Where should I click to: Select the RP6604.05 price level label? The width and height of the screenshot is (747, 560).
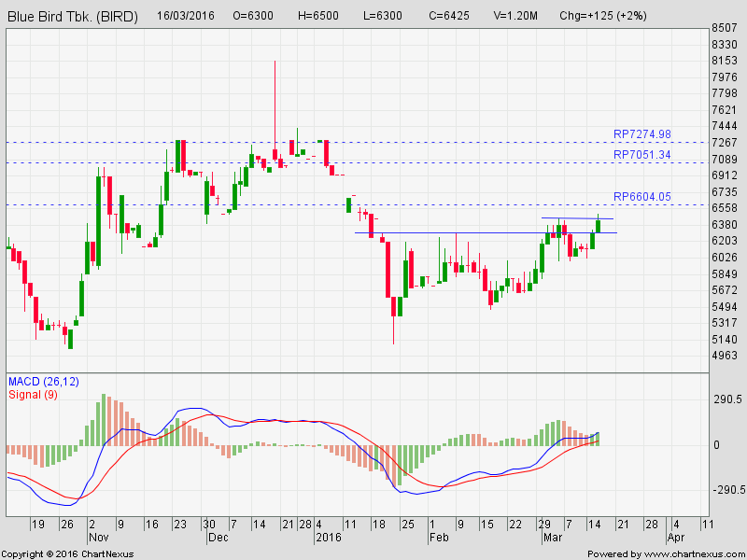coord(641,197)
